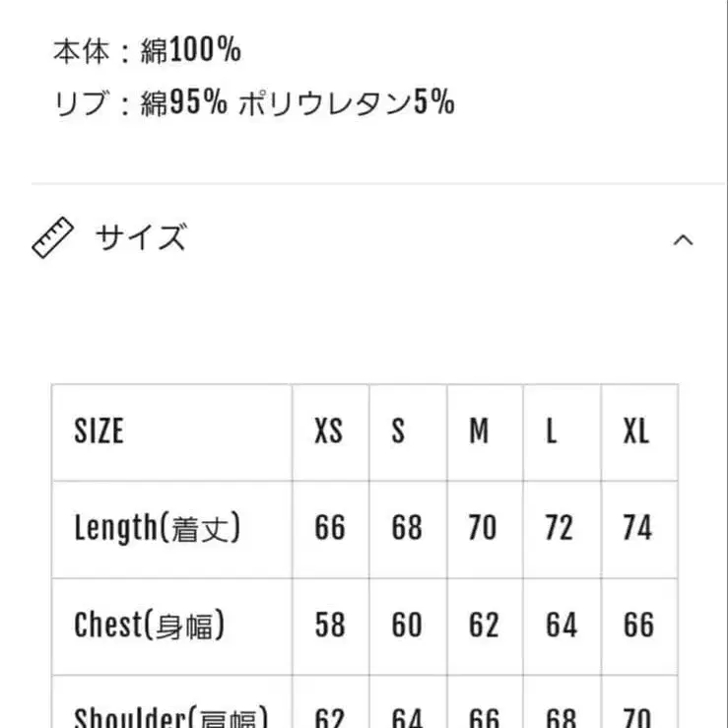Select the S size column header
The height and width of the screenshot is (728, 728).
click(x=398, y=431)
